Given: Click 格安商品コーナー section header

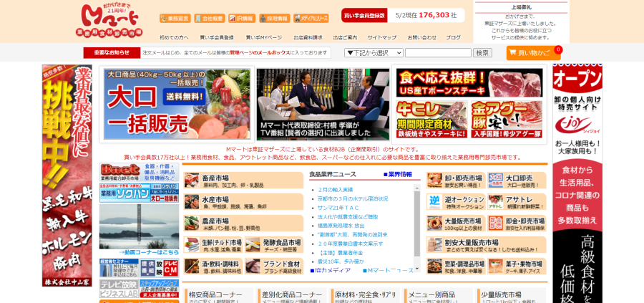Looking at the screenshot, I should pos(215,294).
